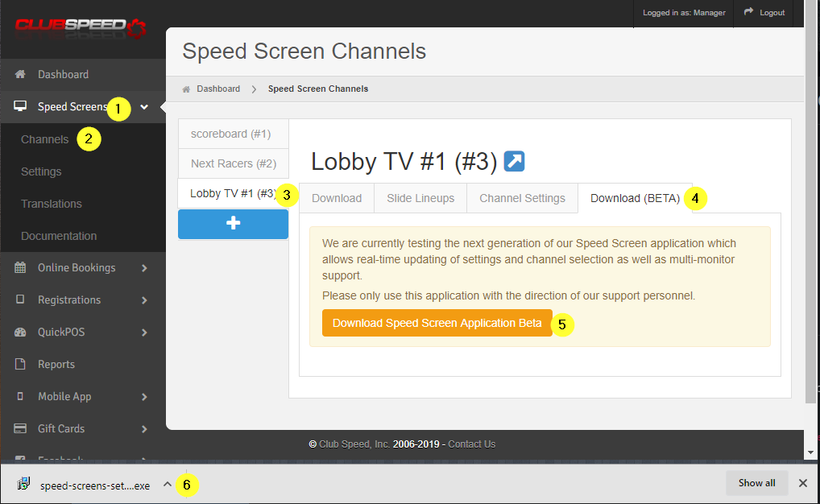This screenshot has width=820, height=504.
Task: Expand the Gift Cards submenu arrow
Action: pyautogui.click(x=144, y=429)
